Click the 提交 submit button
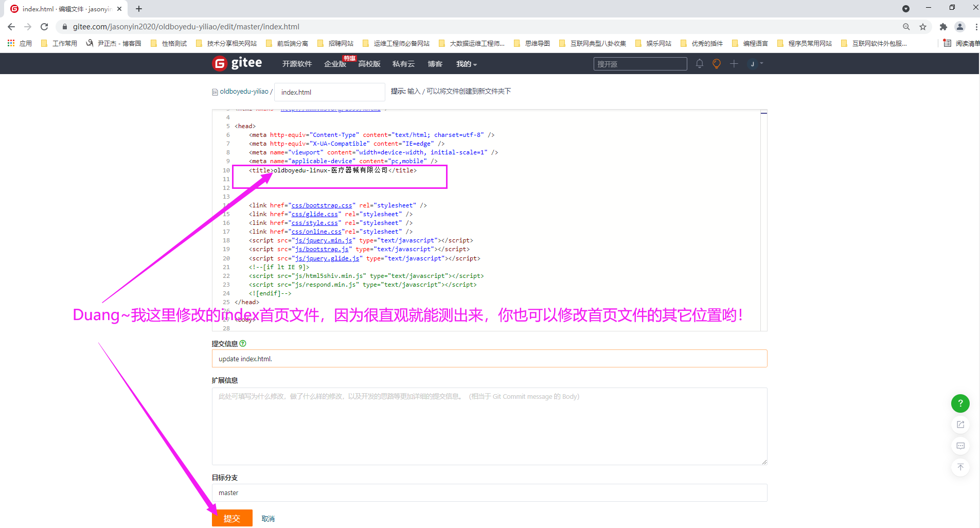Screen dimensions: 980x528 tap(232, 518)
